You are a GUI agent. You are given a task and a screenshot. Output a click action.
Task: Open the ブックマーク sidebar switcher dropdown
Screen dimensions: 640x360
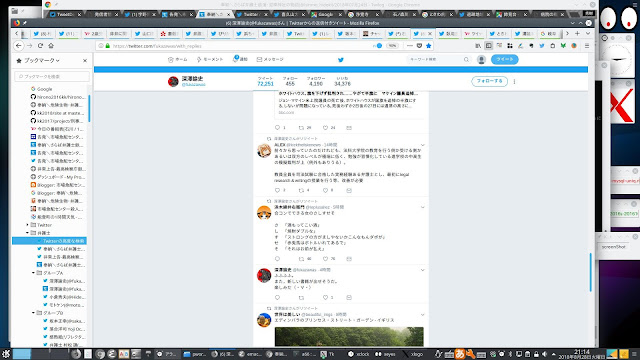[38, 60]
